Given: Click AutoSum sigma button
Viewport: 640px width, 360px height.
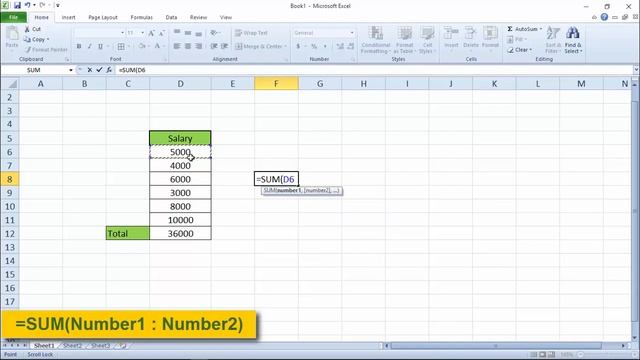Looking at the screenshot, I should (x=522, y=29).
